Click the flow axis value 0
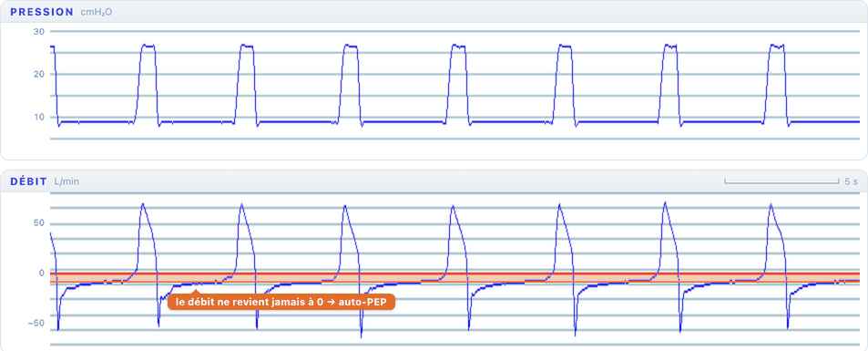The image size is (868, 351). (x=42, y=273)
